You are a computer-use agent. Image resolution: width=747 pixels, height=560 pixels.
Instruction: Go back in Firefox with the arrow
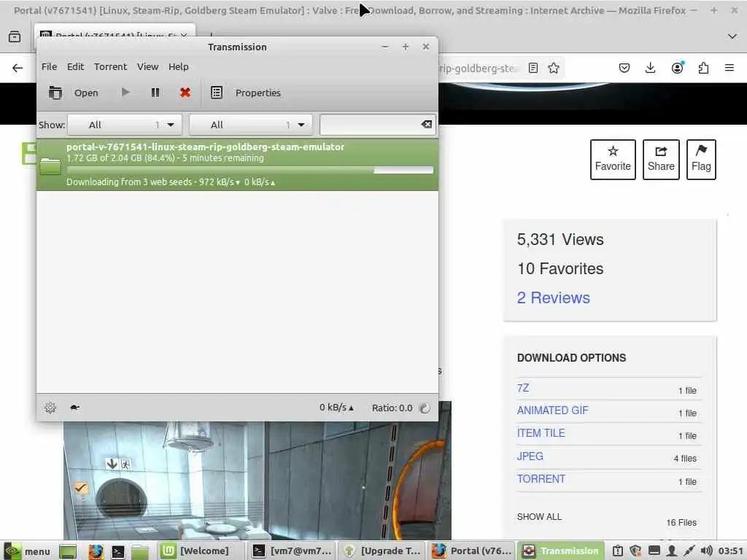pos(18,68)
